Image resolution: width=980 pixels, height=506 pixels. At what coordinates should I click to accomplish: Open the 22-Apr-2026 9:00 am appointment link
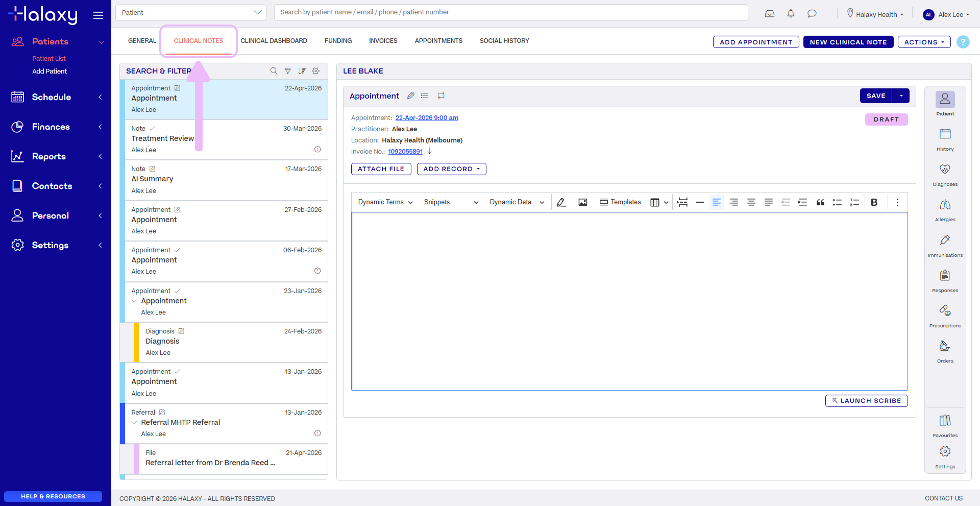[x=427, y=118]
